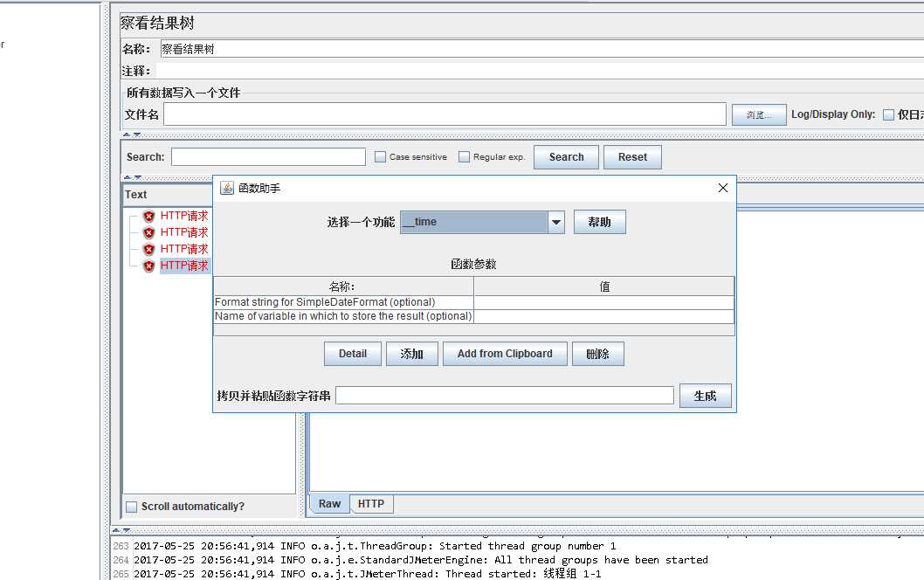The image size is (924, 580).
Task: Select the highlighted fourth HTTP请求 result
Action: 184,266
